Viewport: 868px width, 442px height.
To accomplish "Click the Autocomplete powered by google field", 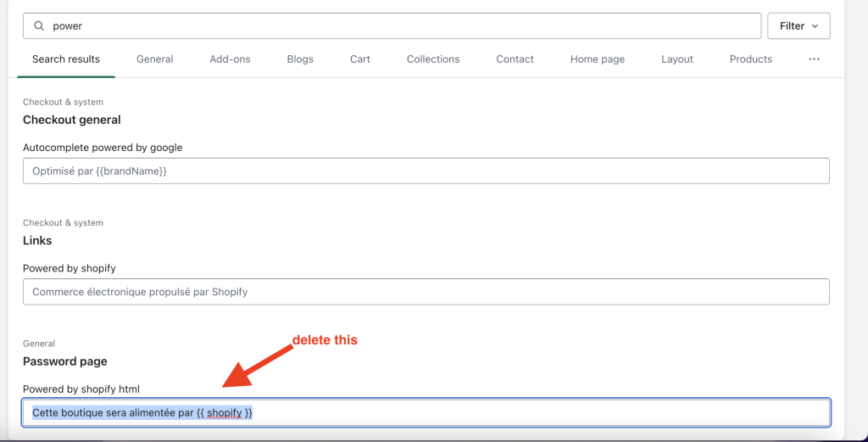I will (426, 171).
